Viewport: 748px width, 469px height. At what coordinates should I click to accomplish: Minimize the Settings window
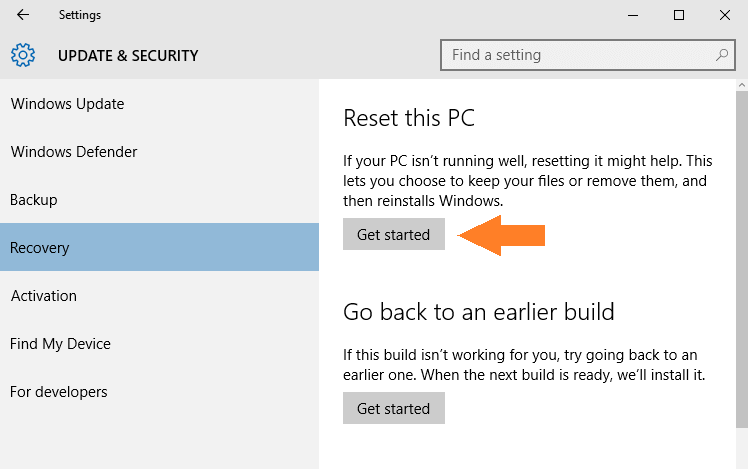click(x=633, y=15)
